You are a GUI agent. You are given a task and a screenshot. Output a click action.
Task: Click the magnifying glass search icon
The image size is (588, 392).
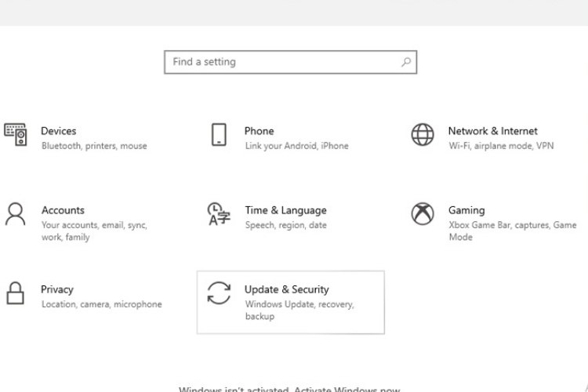(x=405, y=62)
